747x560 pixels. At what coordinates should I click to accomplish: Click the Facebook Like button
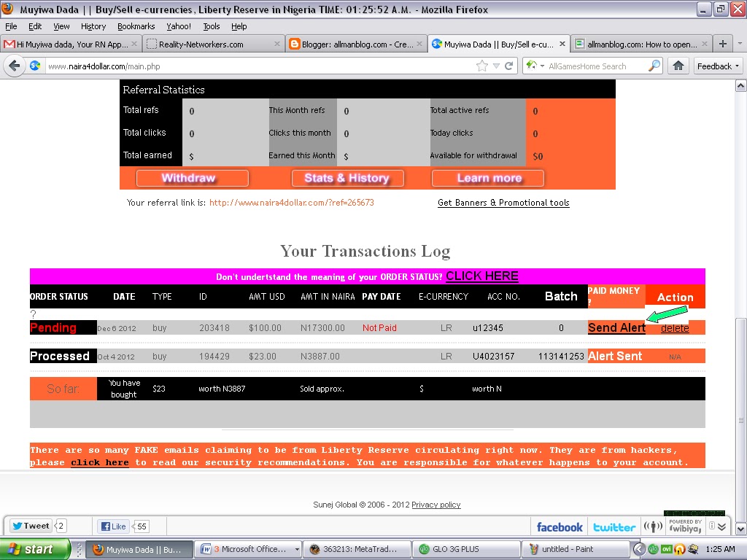pos(114,526)
